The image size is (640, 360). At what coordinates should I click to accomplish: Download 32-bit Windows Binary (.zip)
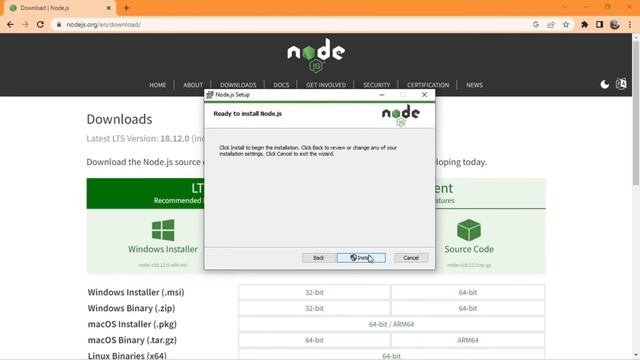pos(314,308)
